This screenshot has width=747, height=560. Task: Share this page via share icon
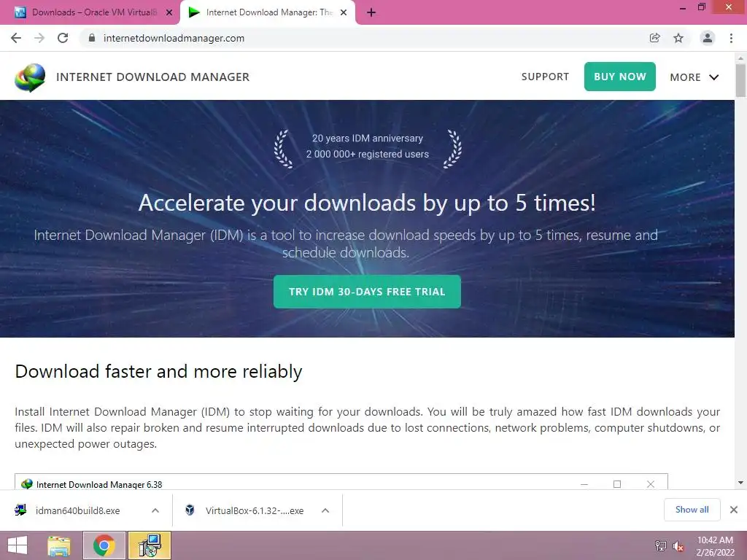pos(654,38)
